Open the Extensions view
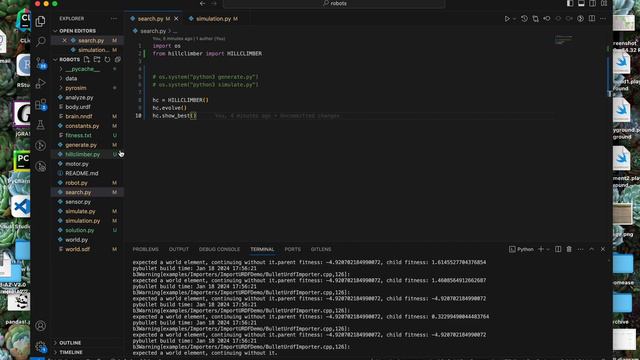The image size is (640, 360). click(x=40, y=104)
